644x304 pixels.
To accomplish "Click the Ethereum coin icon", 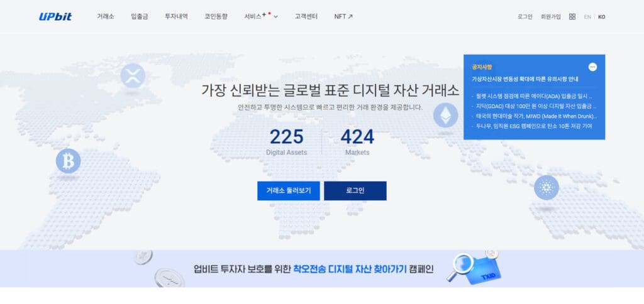I will coord(446,116).
